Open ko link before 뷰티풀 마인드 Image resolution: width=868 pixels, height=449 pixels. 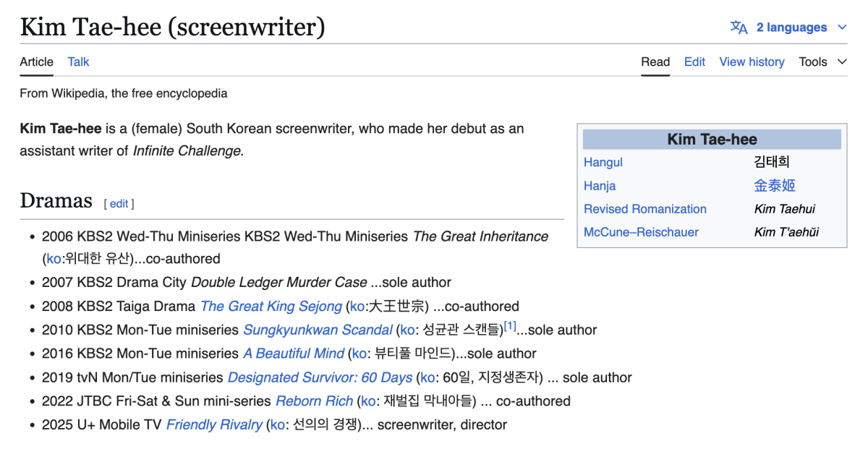359,354
